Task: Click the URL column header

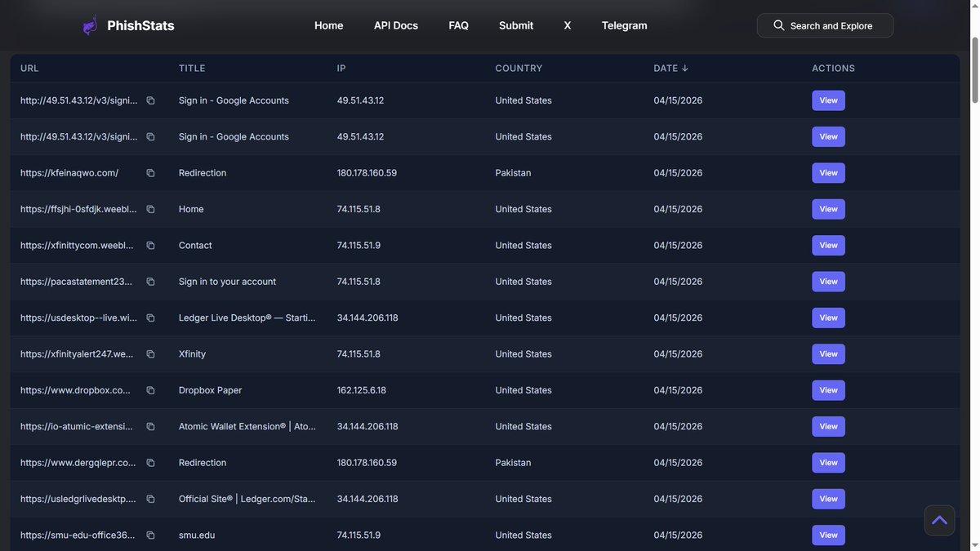Action: click(29, 69)
